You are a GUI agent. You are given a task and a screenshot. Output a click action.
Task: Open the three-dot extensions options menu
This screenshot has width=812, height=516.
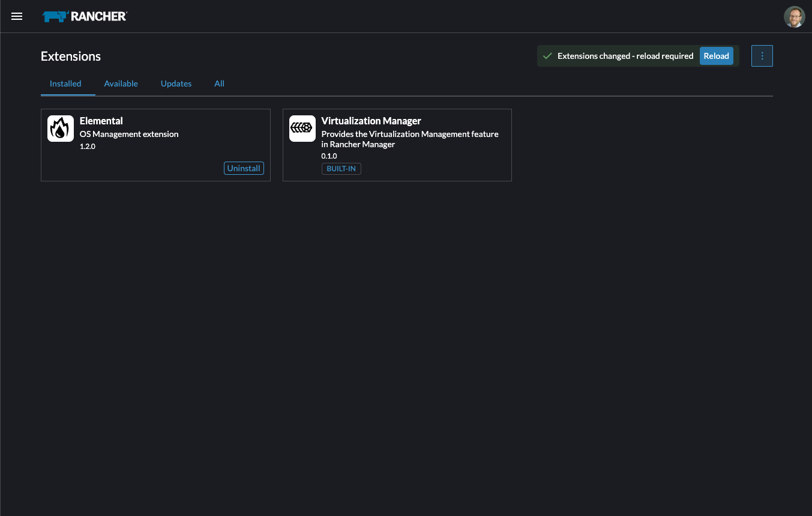pos(762,56)
